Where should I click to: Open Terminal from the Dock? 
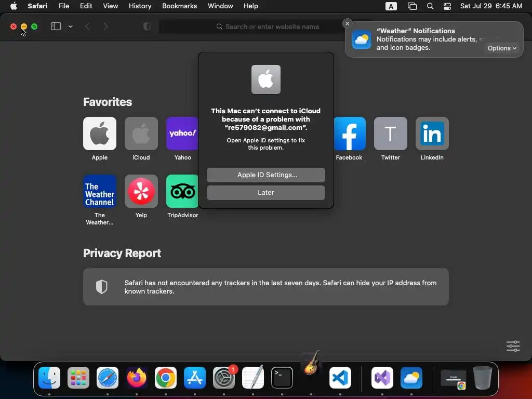(x=282, y=378)
